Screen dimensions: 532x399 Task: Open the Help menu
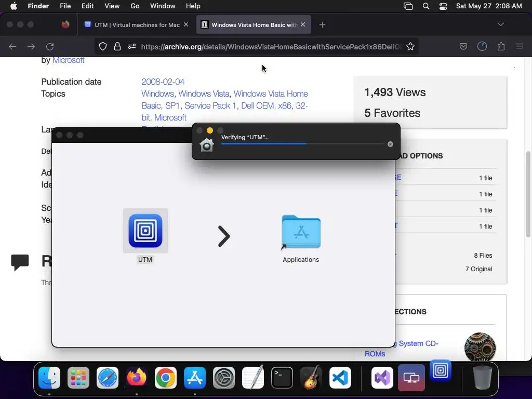coord(193,6)
